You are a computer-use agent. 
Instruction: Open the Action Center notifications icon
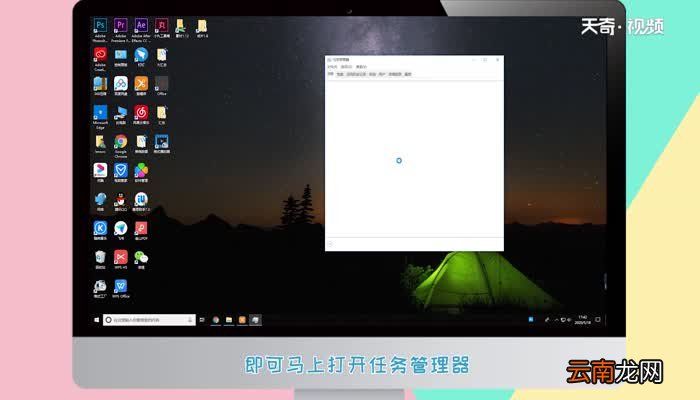click(598, 320)
